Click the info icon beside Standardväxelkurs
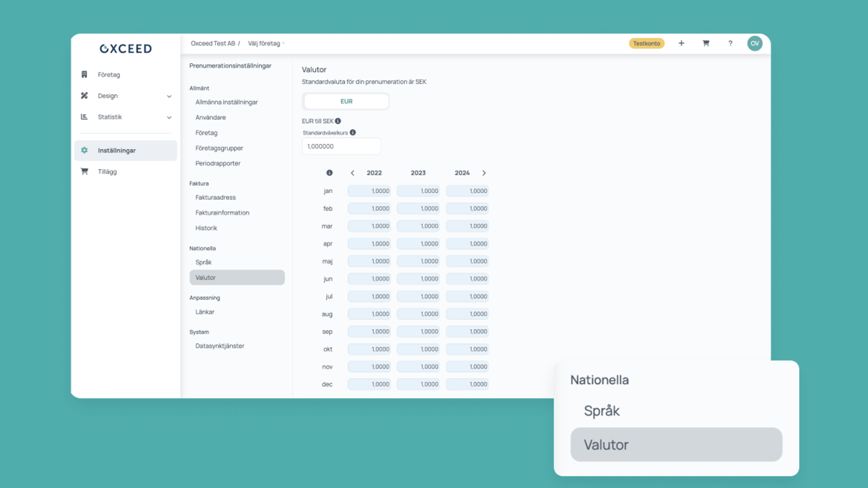This screenshot has height=488, width=868. pos(353,132)
